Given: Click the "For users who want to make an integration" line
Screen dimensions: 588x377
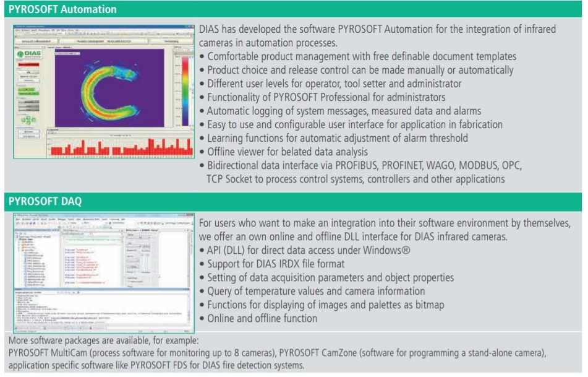Looking at the screenshot, I should coord(385,223).
